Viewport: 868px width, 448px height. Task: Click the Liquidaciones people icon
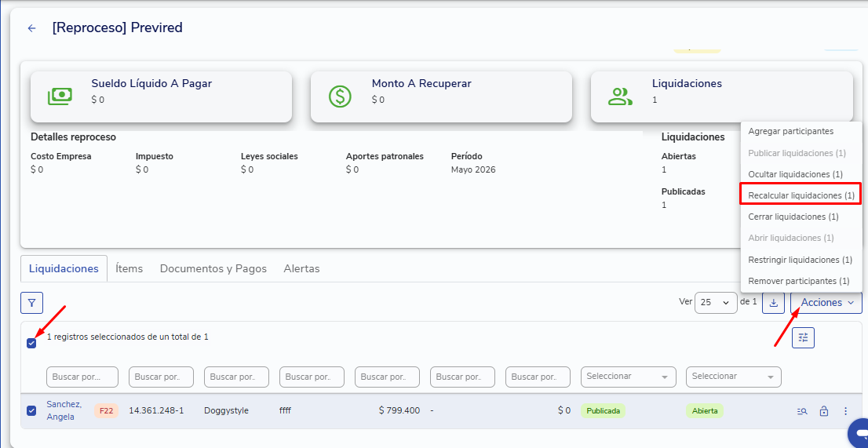tap(620, 97)
